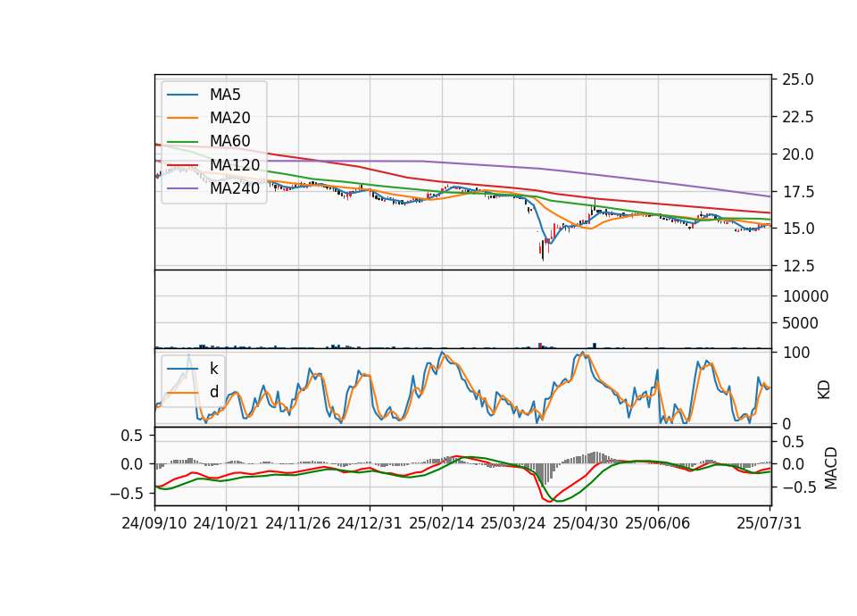Image resolution: width=857 pixels, height=616 pixels.
Task: Click the MA60 legend label
Action: click(x=229, y=141)
